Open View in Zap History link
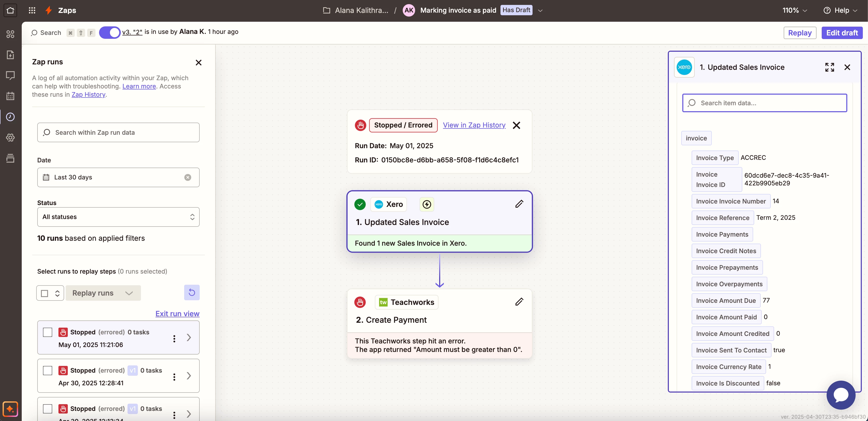The image size is (868, 421). pos(474,125)
